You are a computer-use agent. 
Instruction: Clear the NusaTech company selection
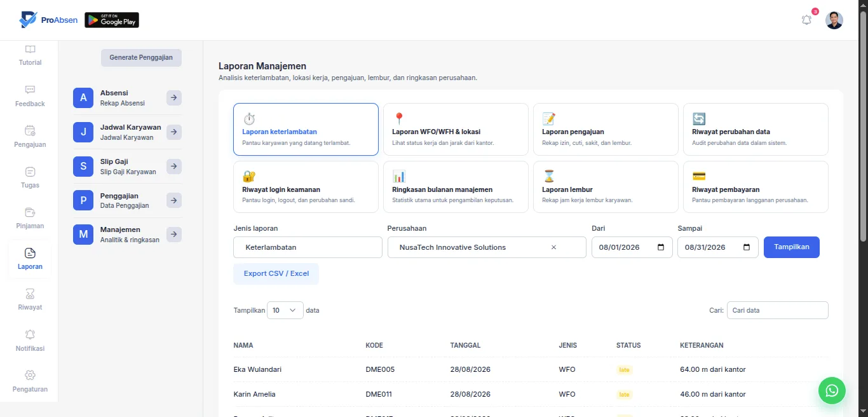553,247
